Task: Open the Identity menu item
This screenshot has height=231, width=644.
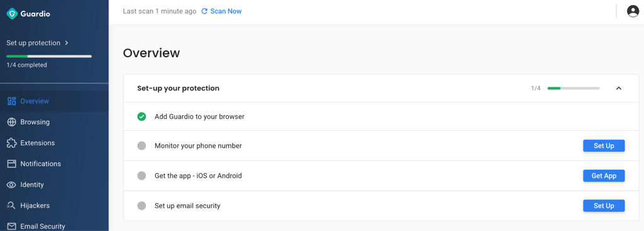Action: [x=54, y=184]
